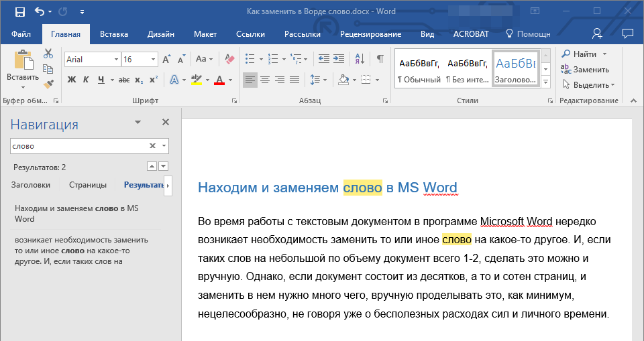Sort text with the A-Я icon

point(360,59)
